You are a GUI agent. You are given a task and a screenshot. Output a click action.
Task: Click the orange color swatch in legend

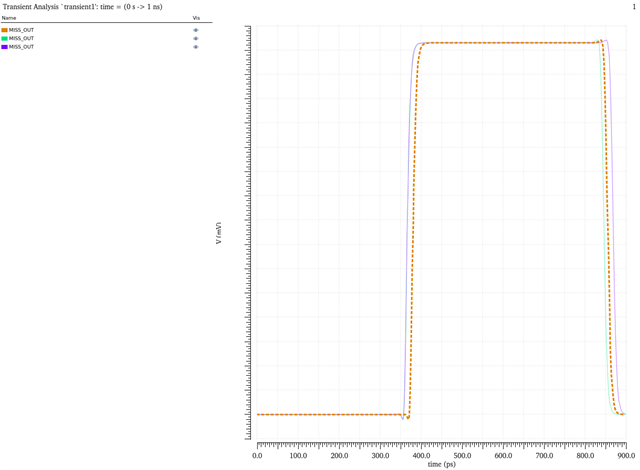5,30
